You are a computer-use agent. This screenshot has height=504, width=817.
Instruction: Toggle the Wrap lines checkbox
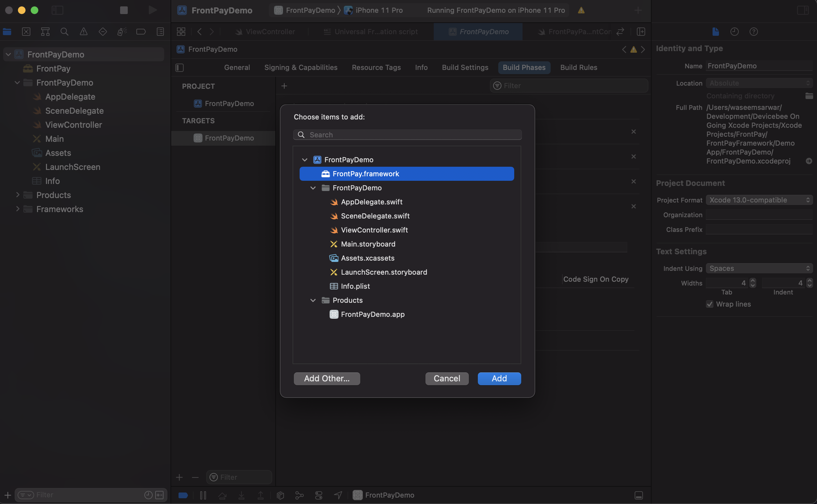click(x=709, y=304)
